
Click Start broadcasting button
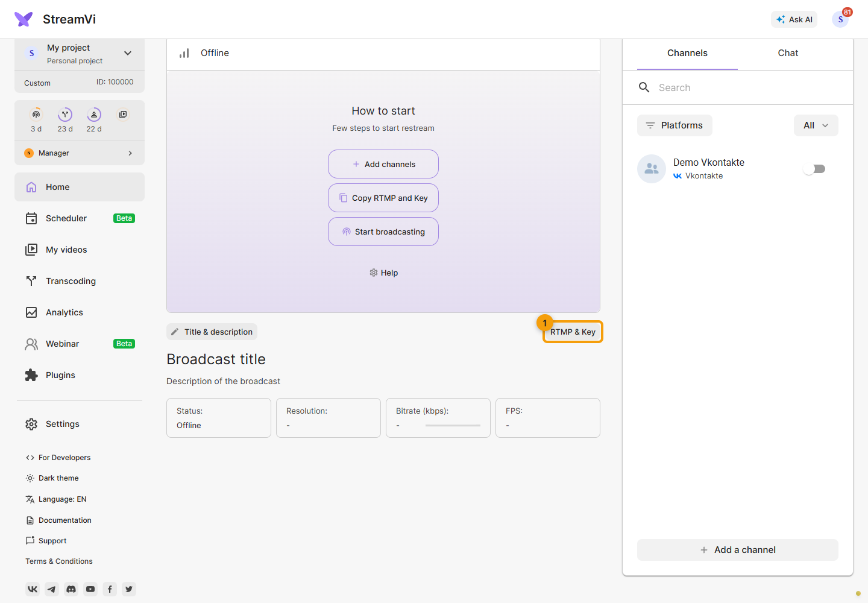pos(383,232)
